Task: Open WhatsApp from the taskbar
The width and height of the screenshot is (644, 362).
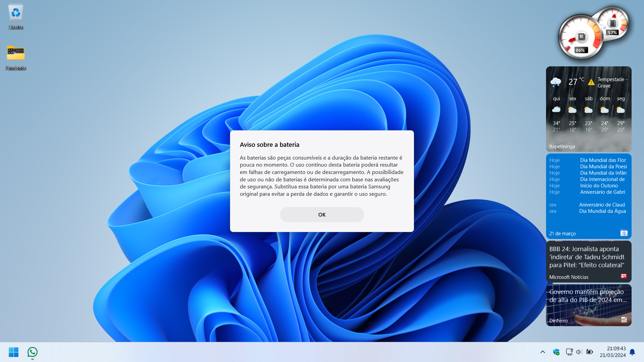Action: point(32,352)
